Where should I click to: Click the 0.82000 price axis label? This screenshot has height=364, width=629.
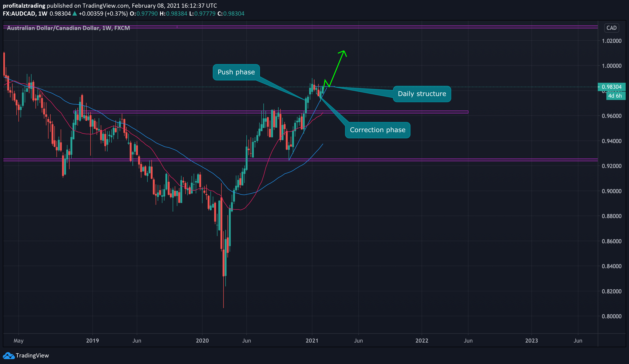point(612,292)
